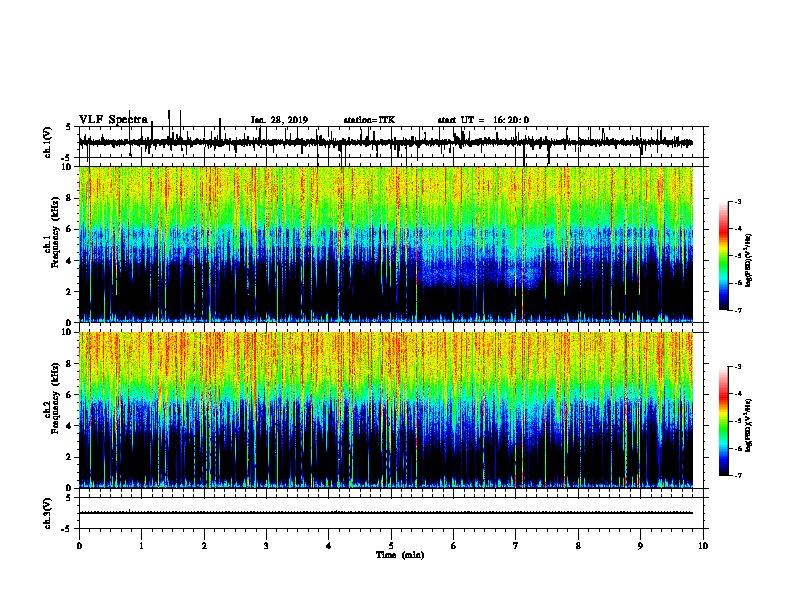Click the "Time (min)" axis title

400,555
